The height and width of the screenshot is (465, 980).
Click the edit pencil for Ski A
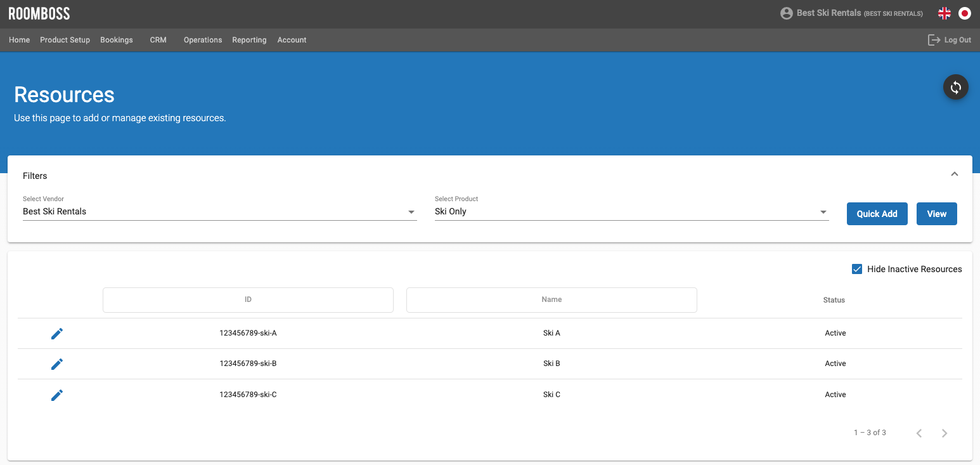pos(57,334)
